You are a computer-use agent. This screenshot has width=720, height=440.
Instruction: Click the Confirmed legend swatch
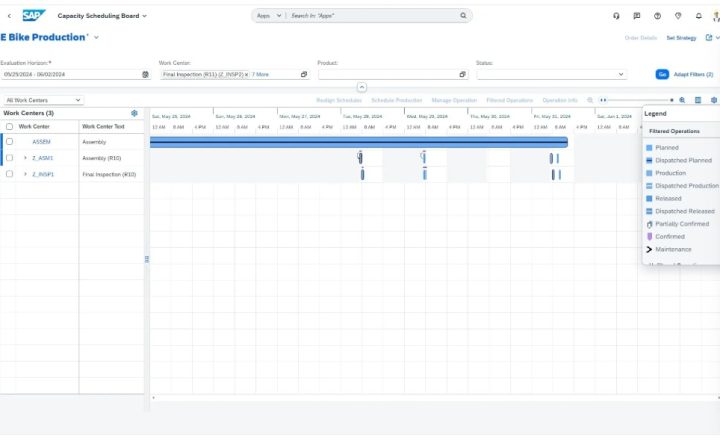pyautogui.click(x=649, y=237)
